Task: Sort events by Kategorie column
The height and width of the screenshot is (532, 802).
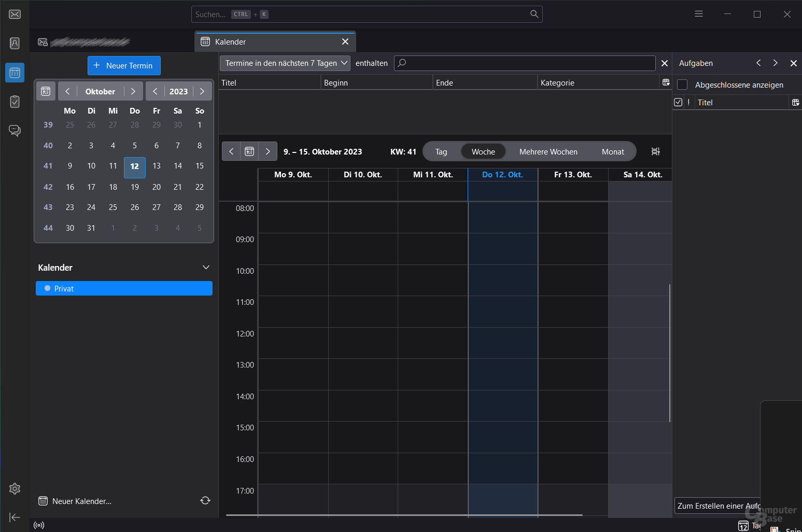Action: 599,82
